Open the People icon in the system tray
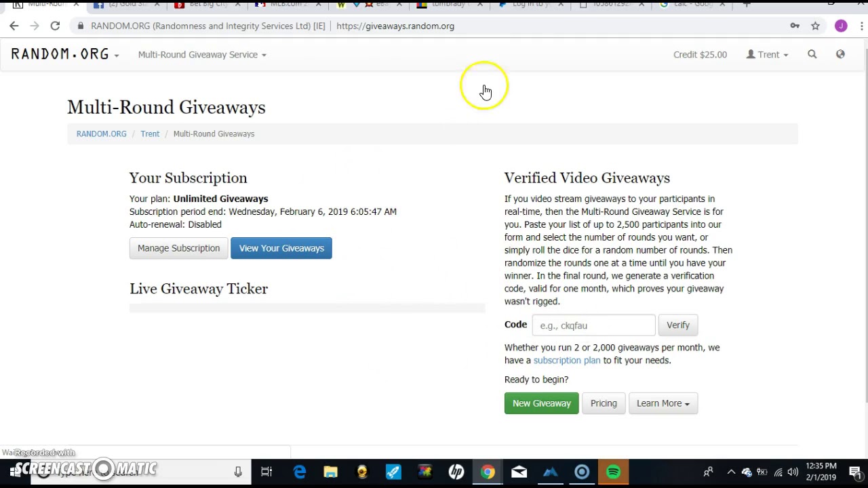 tap(708, 472)
